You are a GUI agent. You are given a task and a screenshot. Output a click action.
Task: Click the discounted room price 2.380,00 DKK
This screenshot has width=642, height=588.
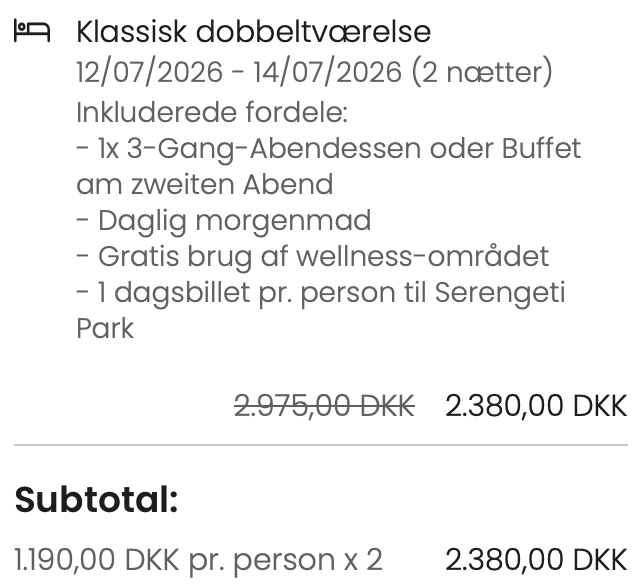click(x=536, y=405)
